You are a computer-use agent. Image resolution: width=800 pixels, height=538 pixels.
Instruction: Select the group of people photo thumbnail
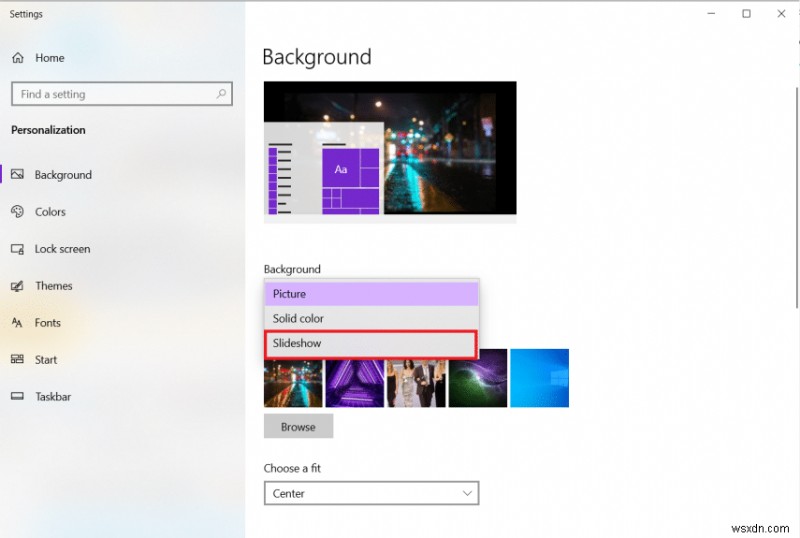416,383
